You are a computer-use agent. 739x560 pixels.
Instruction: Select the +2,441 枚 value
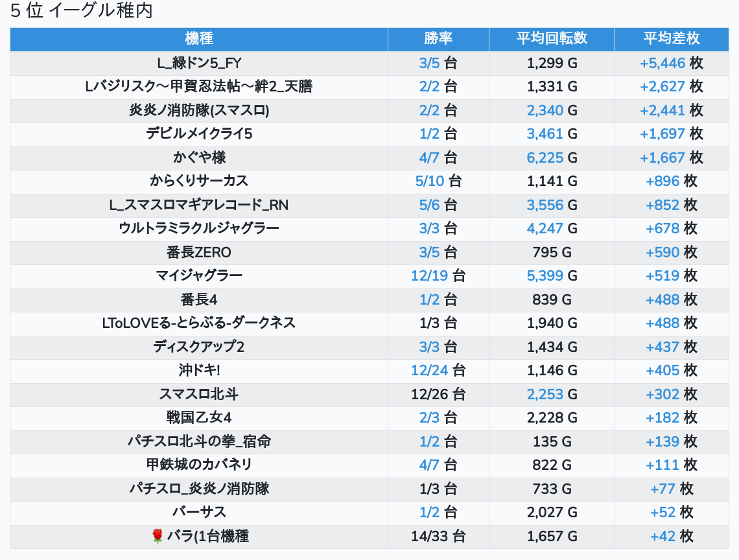[x=672, y=110]
